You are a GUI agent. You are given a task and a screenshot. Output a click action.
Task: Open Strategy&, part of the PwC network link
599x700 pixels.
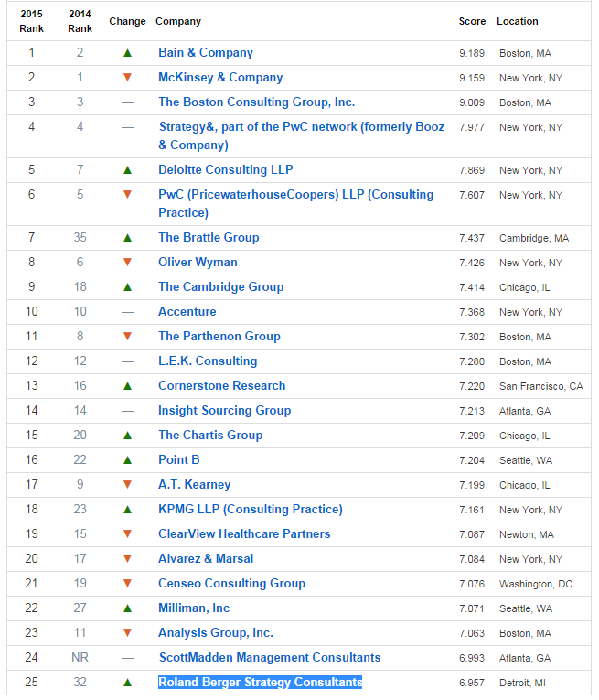point(302,135)
